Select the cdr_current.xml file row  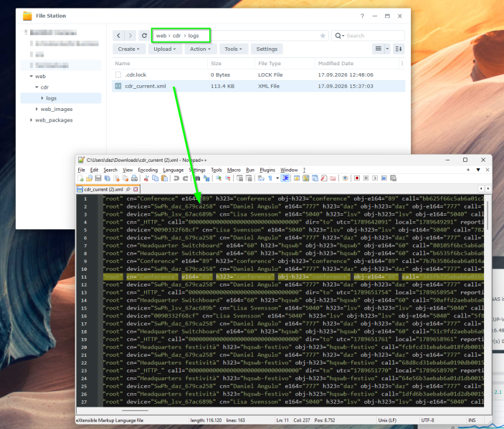click(x=258, y=86)
